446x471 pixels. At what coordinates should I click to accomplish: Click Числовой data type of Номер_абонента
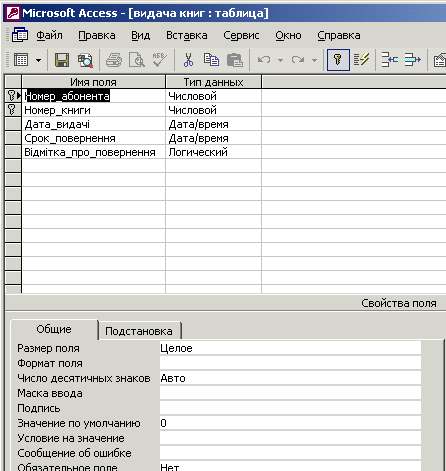(214, 96)
